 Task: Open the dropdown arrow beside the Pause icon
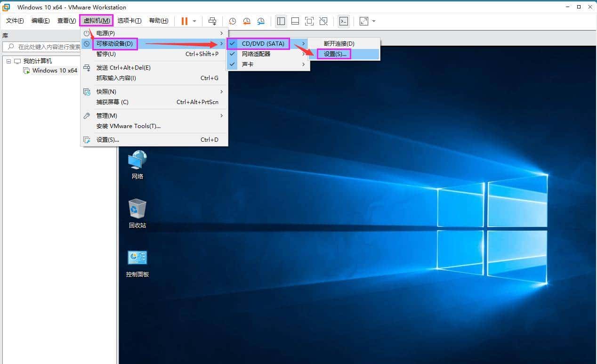click(194, 21)
